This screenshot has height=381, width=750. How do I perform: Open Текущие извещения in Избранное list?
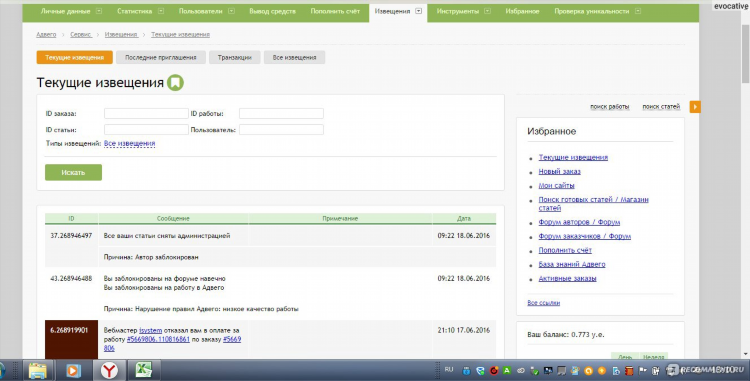(573, 157)
